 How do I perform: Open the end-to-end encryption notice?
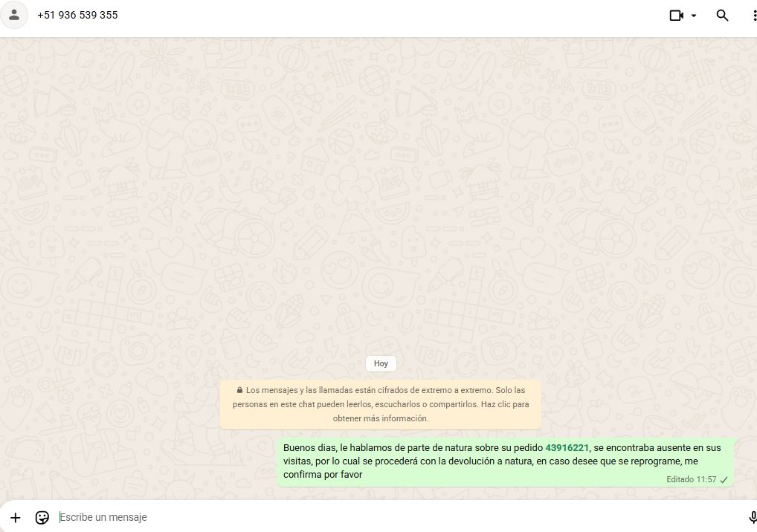pos(381,404)
